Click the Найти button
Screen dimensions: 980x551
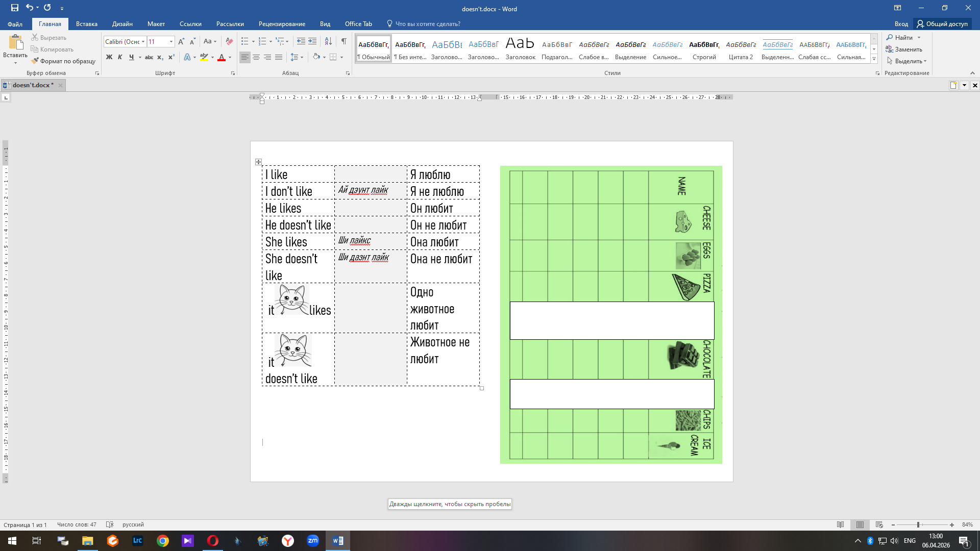point(903,38)
